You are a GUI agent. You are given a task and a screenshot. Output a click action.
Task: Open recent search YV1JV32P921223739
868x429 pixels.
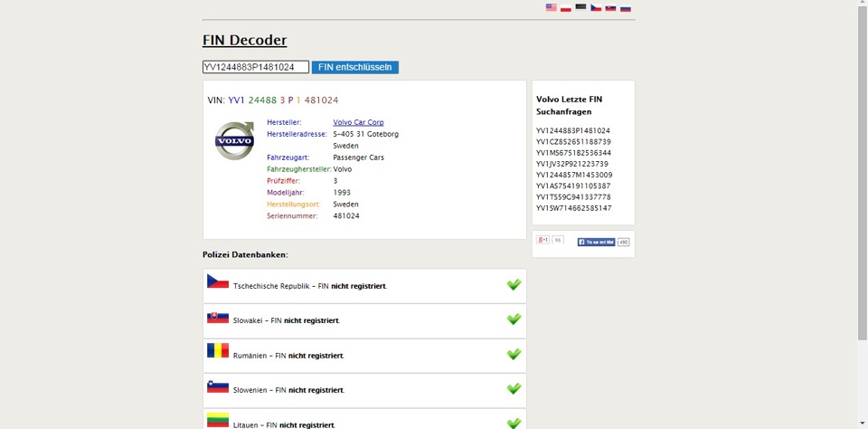coord(572,164)
